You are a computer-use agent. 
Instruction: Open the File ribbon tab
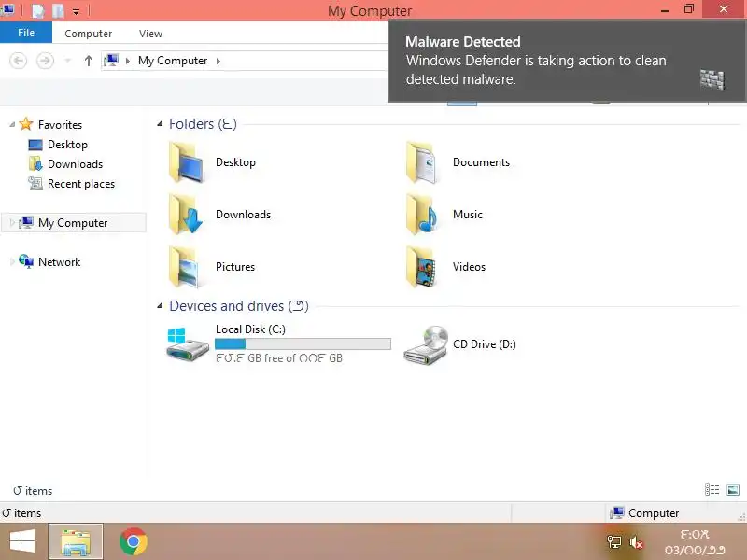(26, 33)
